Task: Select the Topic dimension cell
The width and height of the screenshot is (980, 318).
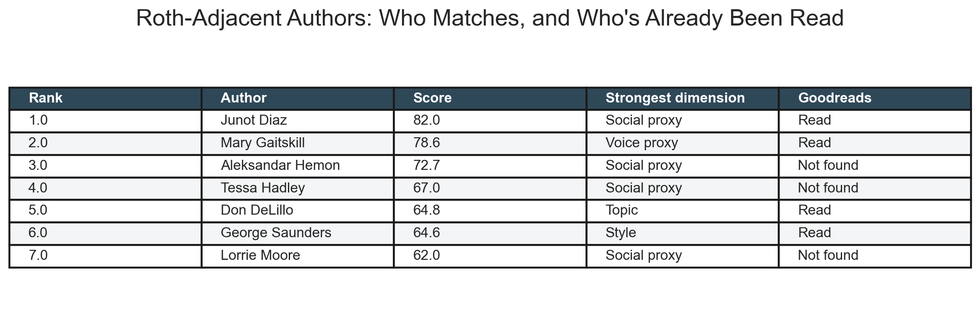Action: [x=621, y=210]
